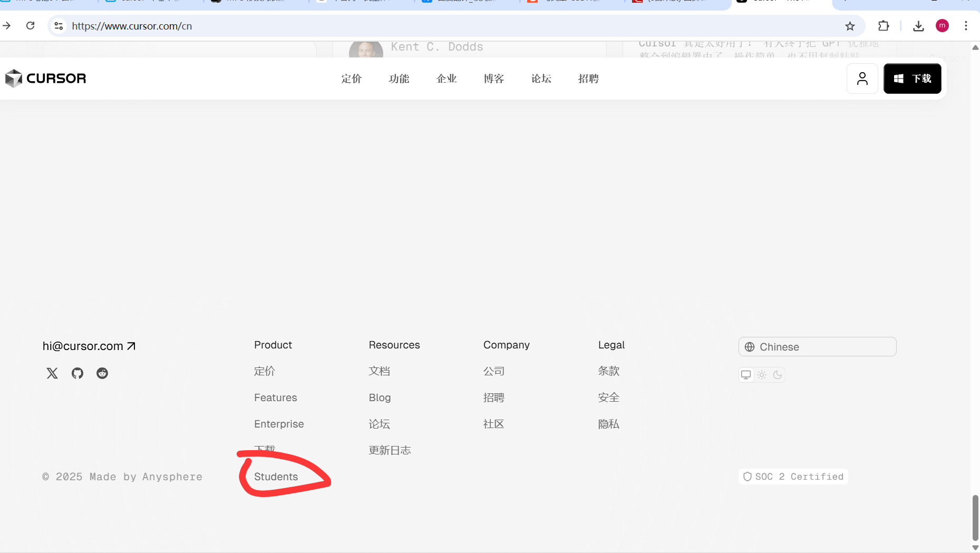Image resolution: width=980 pixels, height=553 pixels.
Task: Click scrollbar up arrow
Action: pyautogui.click(x=975, y=47)
